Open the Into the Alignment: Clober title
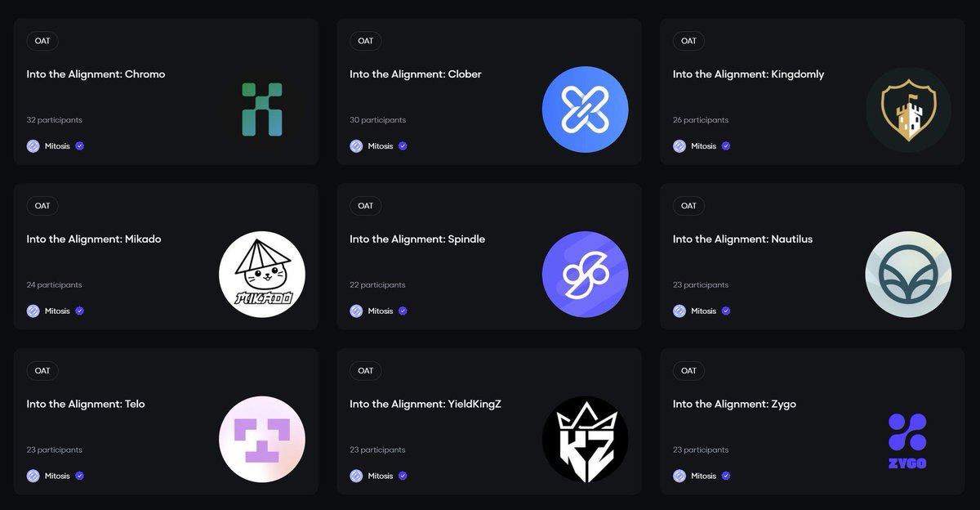Viewport: 980px width, 510px height. (x=416, y=74)
